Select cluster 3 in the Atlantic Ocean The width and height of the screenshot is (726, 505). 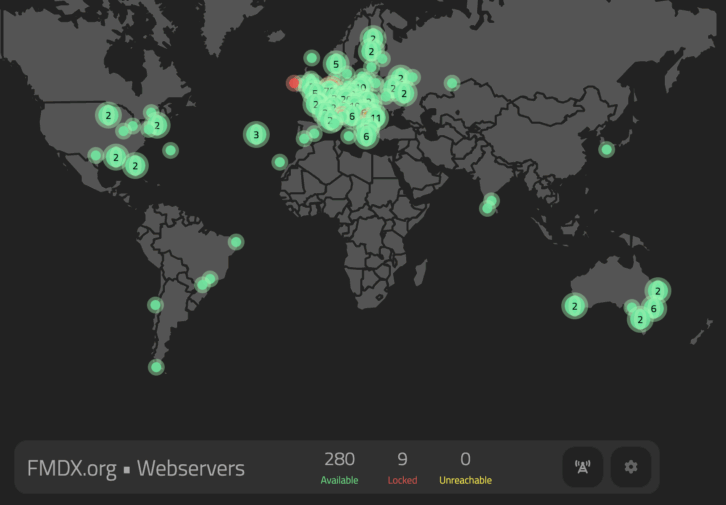click(256, 135)
